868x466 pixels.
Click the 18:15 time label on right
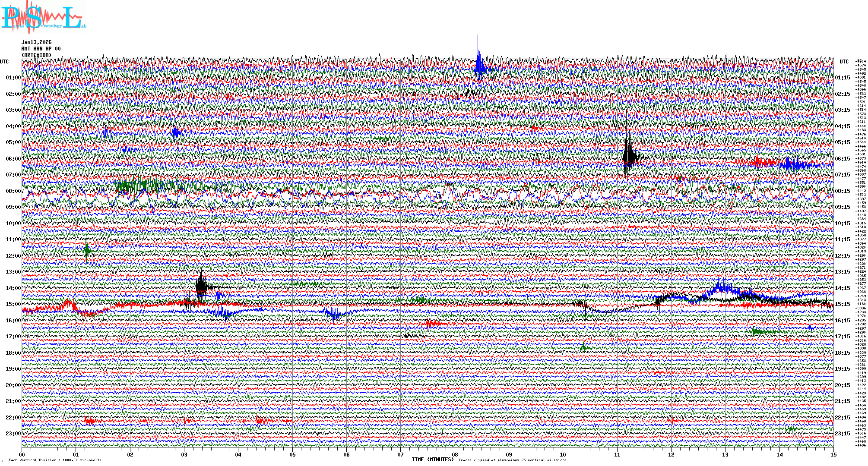click(x=842, y=353)
